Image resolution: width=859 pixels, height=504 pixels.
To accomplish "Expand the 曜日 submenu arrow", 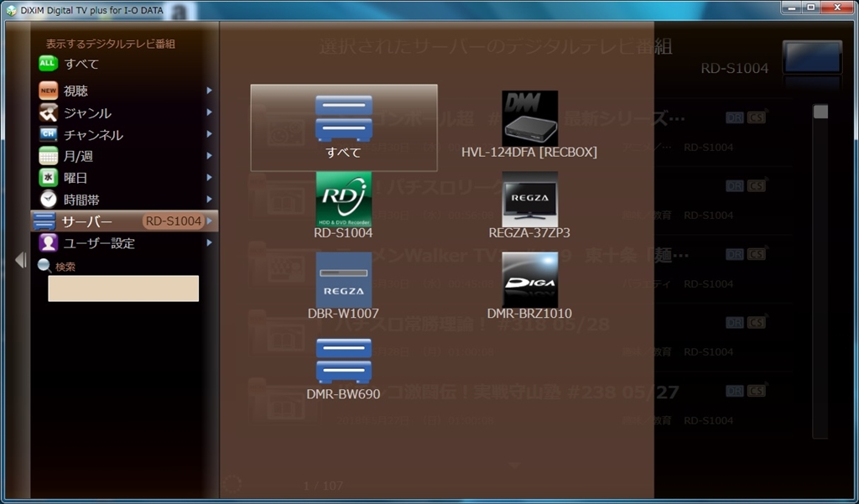I will click(209, 178).
